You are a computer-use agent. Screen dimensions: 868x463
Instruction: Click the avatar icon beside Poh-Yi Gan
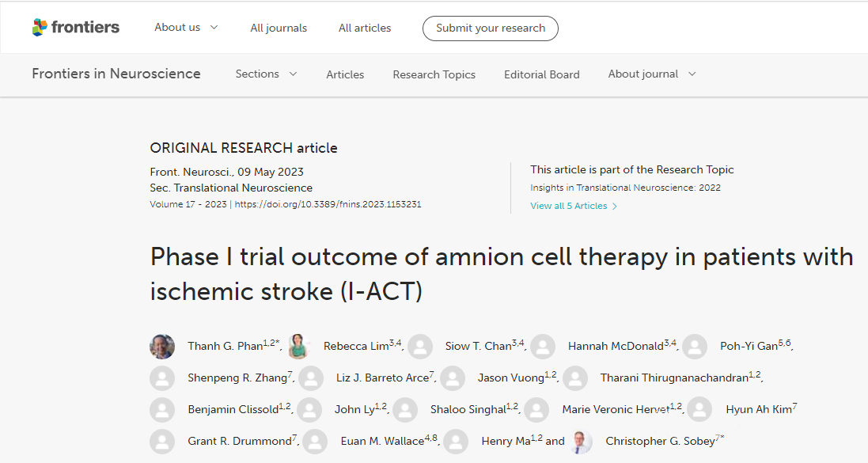click(695, 346)
